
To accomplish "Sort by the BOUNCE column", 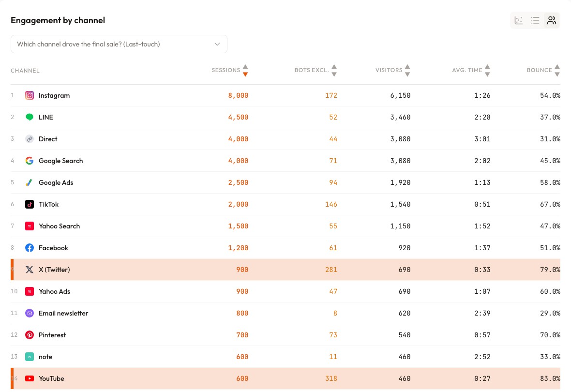I will coord(543,70).
